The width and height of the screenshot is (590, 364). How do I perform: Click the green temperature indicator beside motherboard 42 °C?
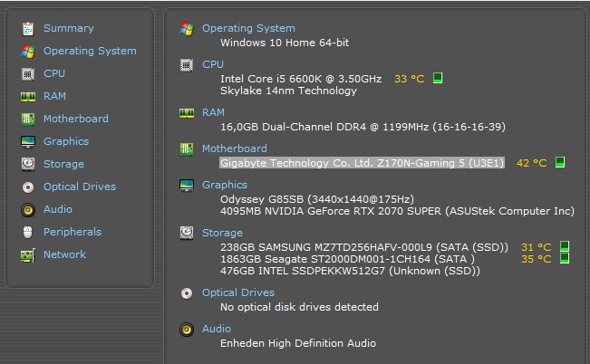click(560, 162)
